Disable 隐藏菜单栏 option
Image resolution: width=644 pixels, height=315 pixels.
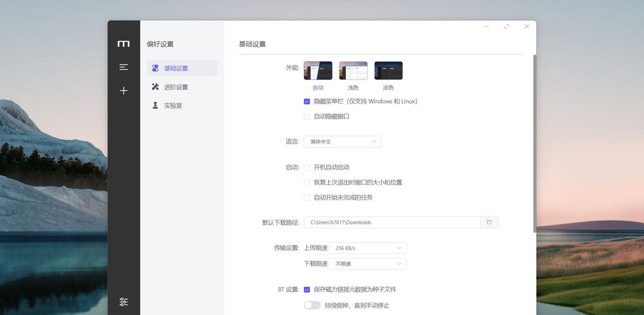pyautogui.click(x=307, y=101)
